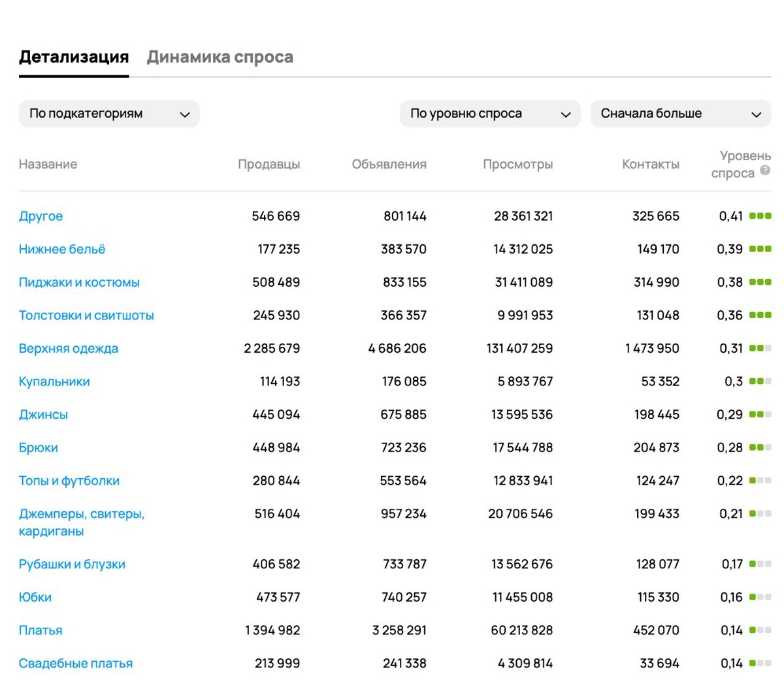The image size is (784, 695).
Task: Switch to the Детализация tab
Action: (74, 57)
